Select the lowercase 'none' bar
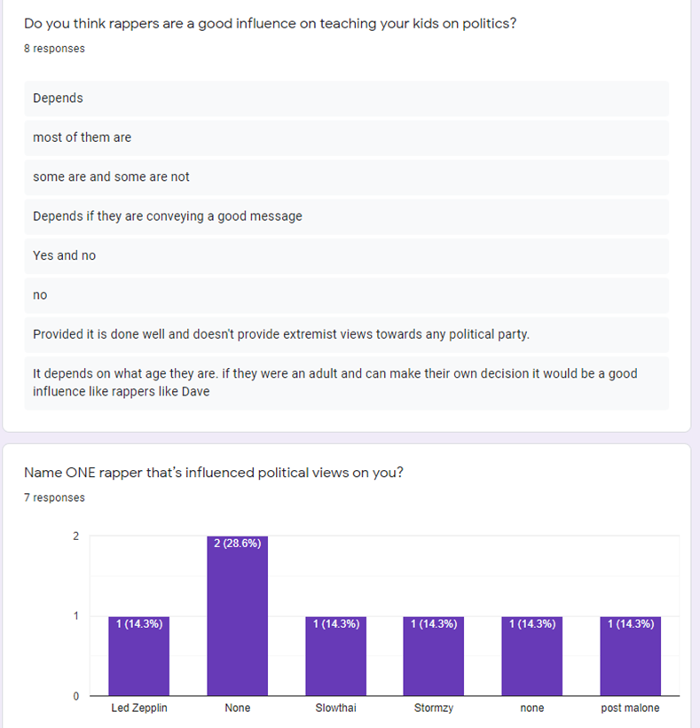700x728 pixels. (x=531, y=656)
